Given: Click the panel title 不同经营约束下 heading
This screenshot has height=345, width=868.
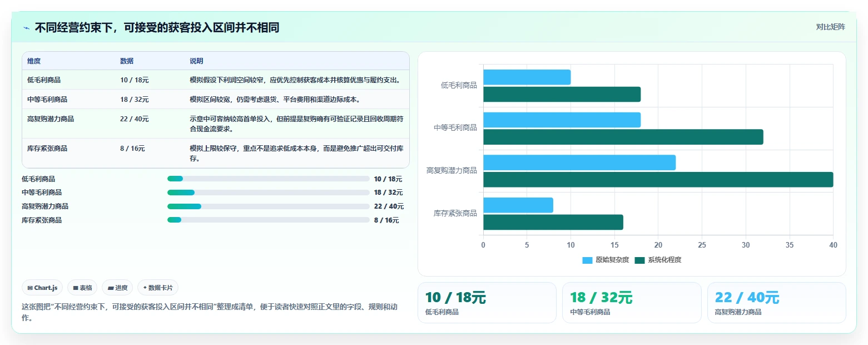Looking at the screenshot, I should [157, 27].
